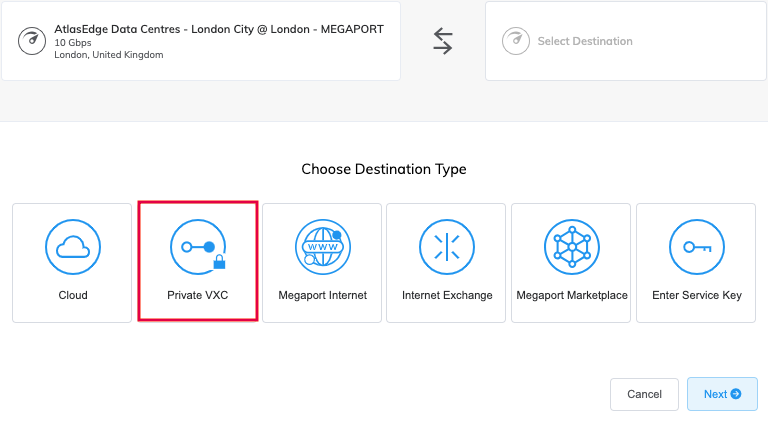Pick the Megaport Internet globe icon
This screenshot has width=768, height=434.
pyautogui.click(x=323, y=247)
